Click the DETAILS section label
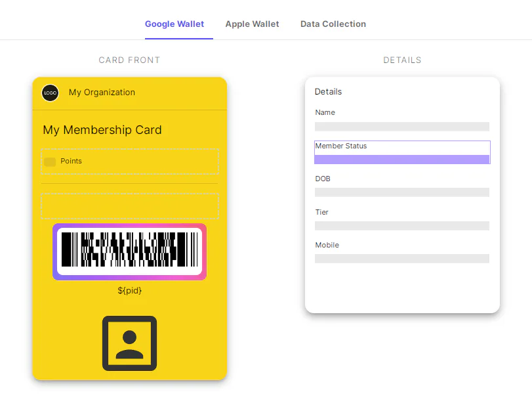The height and width of the screenshot is (411, 532). pyautogui.click(x=402, y=60)
